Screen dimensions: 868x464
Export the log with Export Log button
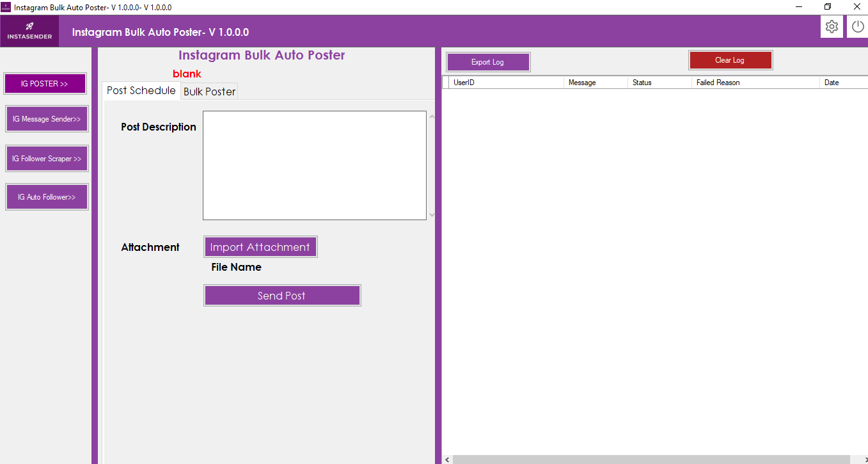tap(488, 62)
